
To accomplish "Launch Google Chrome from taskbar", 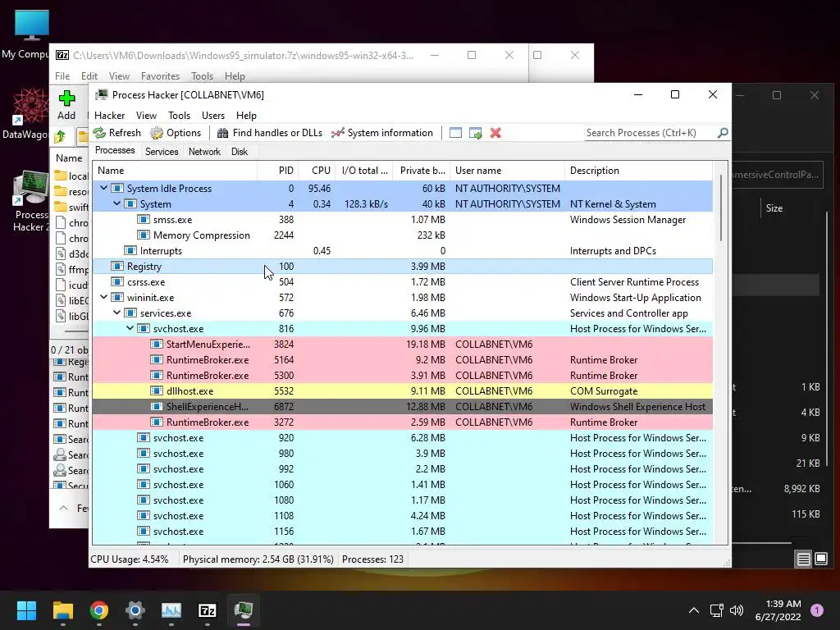I will click(x=99, y=610).
